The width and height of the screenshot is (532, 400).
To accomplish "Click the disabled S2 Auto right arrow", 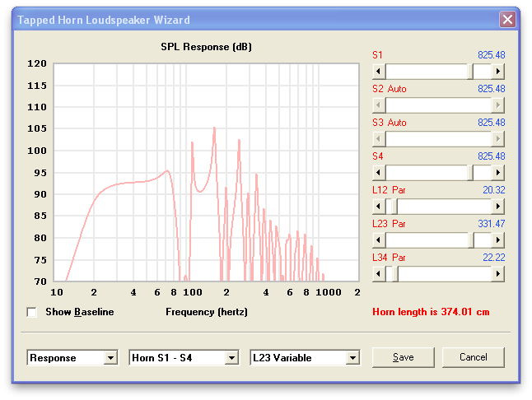I will click(497, 105).
